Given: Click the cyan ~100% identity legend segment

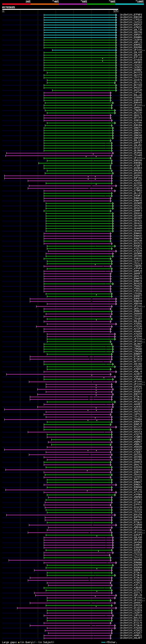Looking at the screenshot, I should tap(130, 4).
